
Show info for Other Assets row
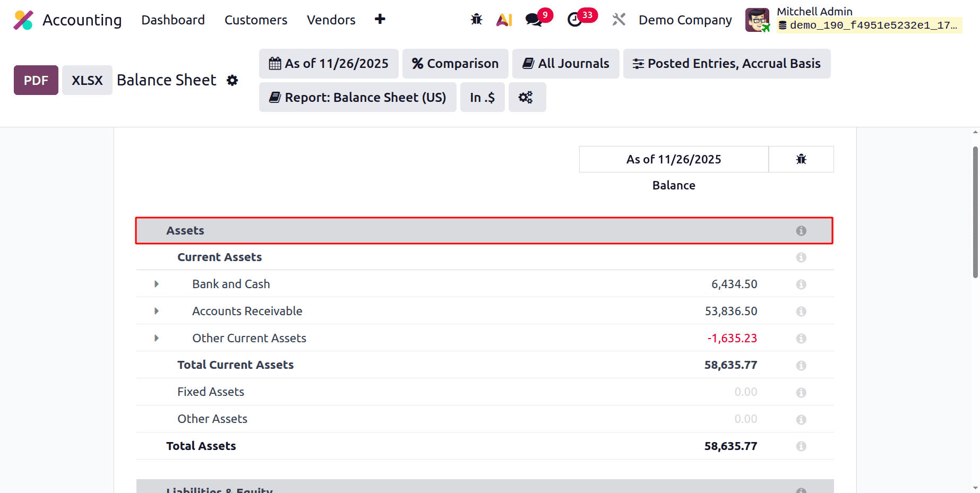pos(801,420)
